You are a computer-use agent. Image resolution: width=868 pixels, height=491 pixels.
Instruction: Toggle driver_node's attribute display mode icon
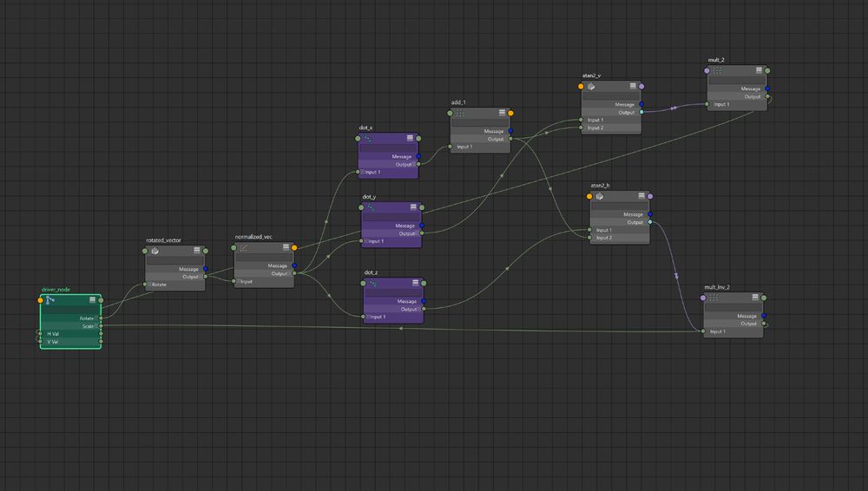coord(93,299)
